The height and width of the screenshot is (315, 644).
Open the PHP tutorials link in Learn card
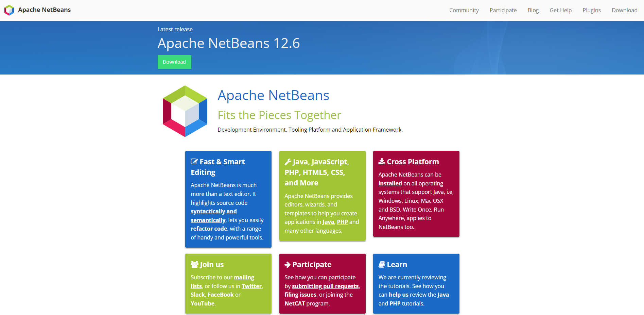[395, 303]
